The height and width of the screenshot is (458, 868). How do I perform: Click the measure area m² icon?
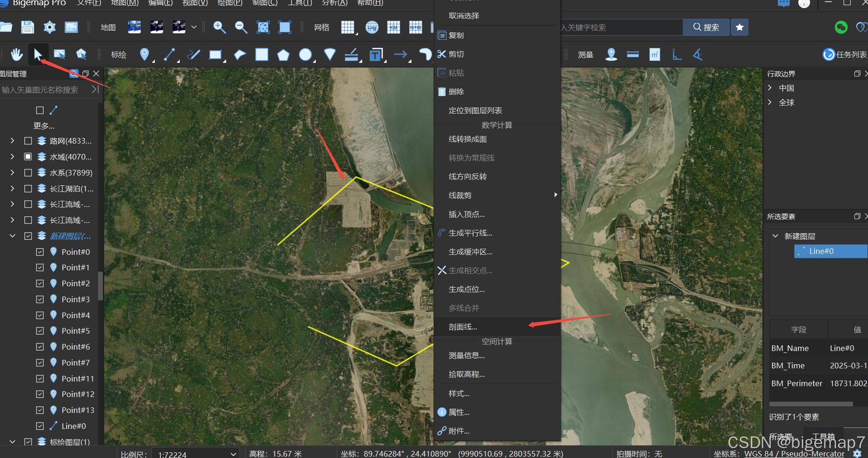click(655, 54)
